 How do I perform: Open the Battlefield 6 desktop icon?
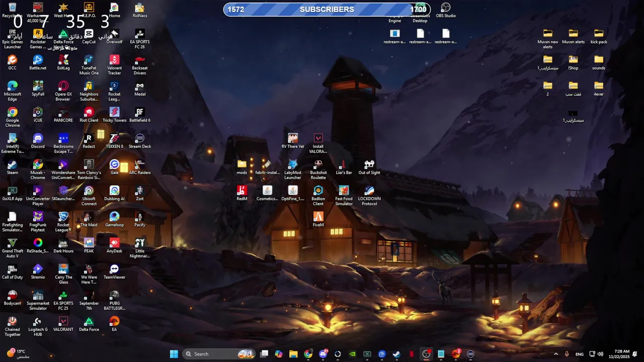coord(140,115)
